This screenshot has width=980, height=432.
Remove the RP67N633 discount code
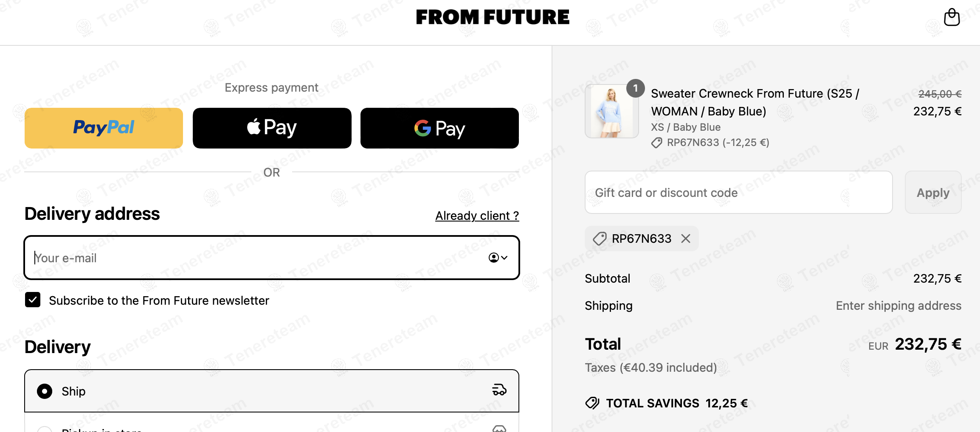(686, 238)
